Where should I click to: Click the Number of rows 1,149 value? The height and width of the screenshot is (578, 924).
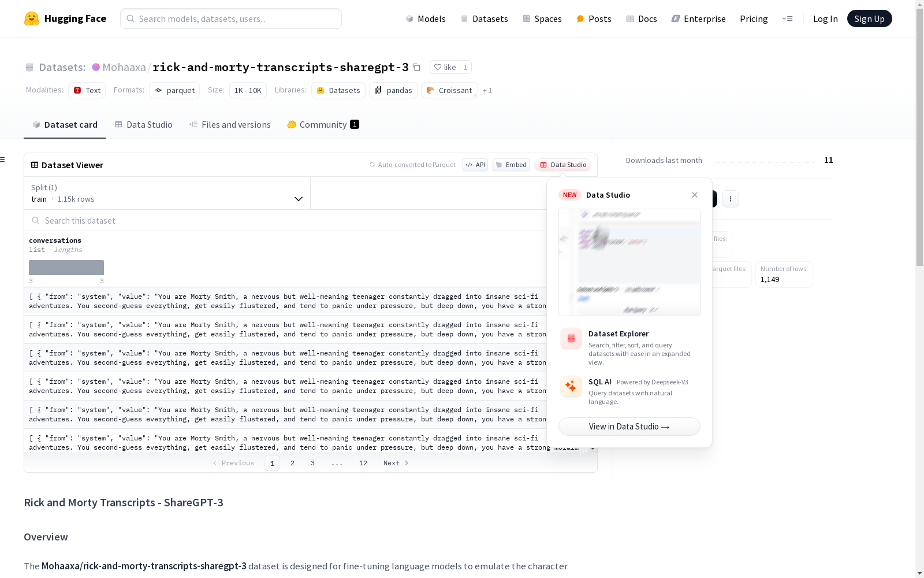[x=770, y=279]
